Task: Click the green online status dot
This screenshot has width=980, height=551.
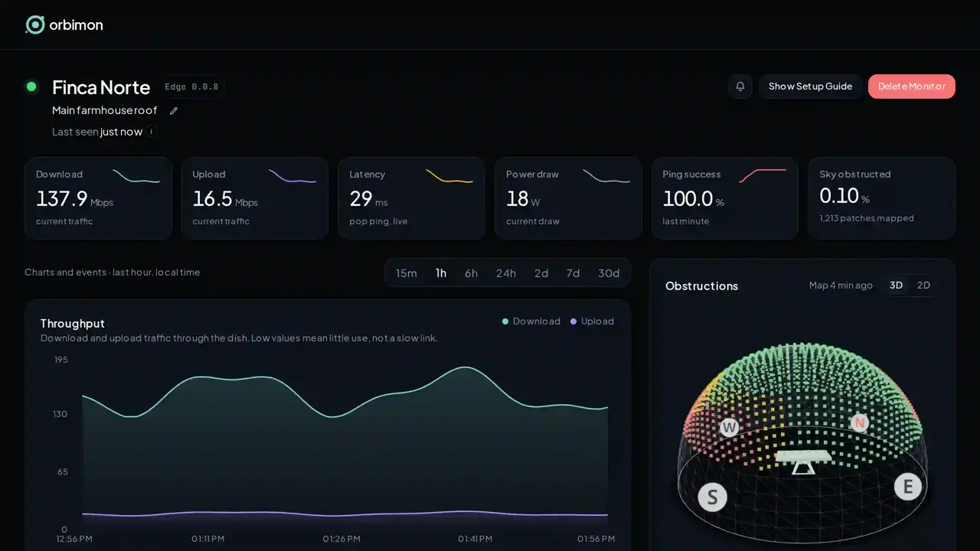Action: click(31, 86)
